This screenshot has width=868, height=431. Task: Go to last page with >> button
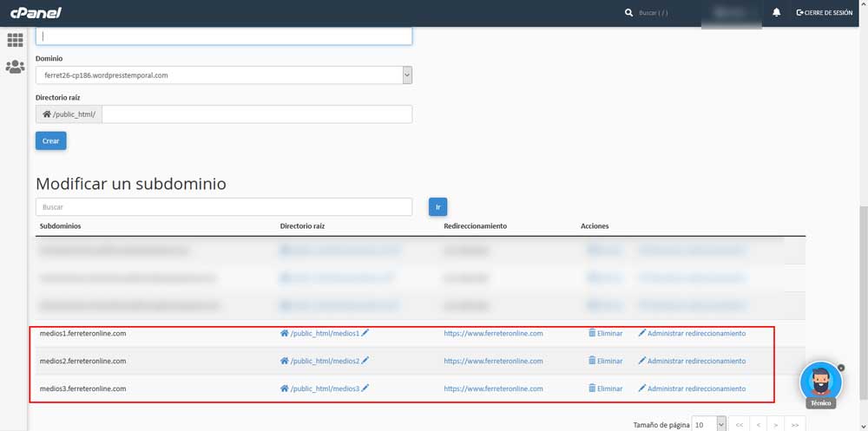click(795, 424)
